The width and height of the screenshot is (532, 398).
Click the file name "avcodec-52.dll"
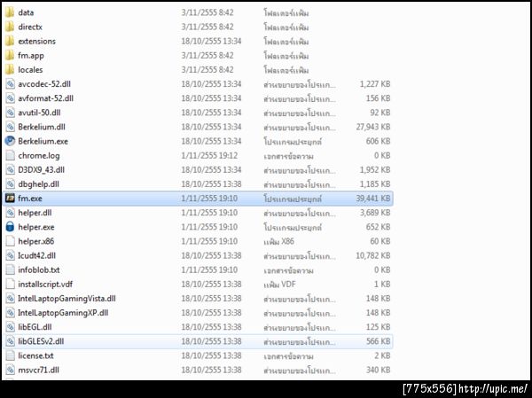click(x=44, y=84)
